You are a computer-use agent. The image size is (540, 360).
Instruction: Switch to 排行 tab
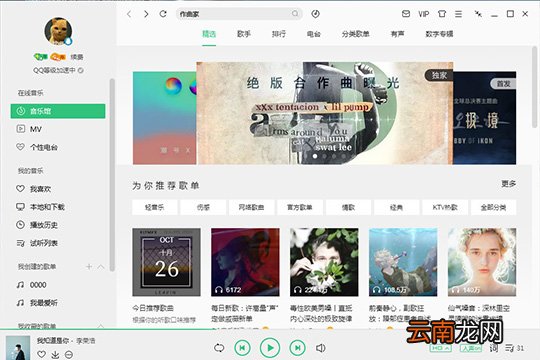coord(279,34)
